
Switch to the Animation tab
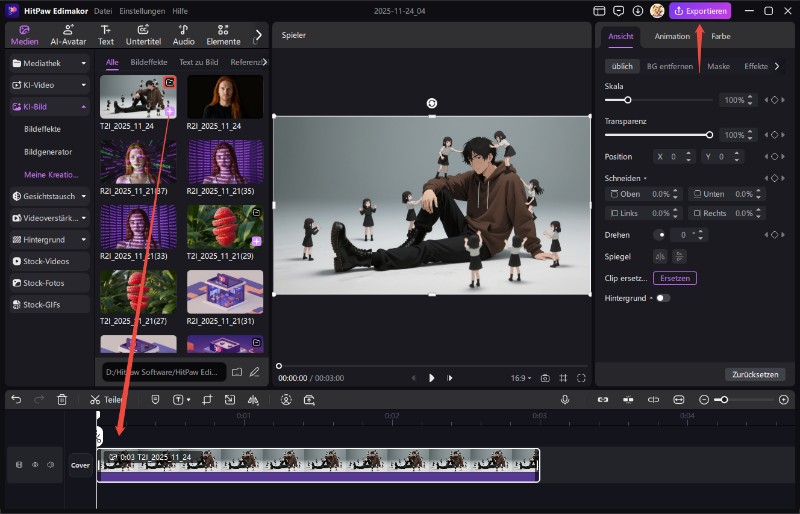672,36
